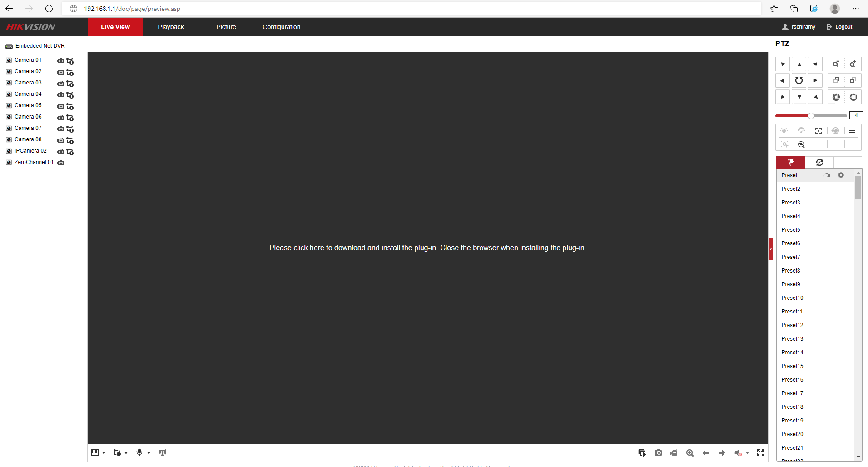Click the PTZ zoom in icon

[853, 64]
